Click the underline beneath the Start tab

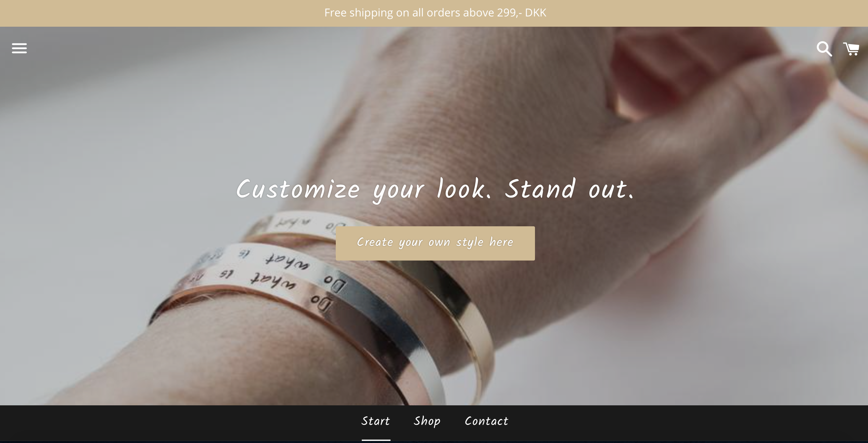click(376, 440)
